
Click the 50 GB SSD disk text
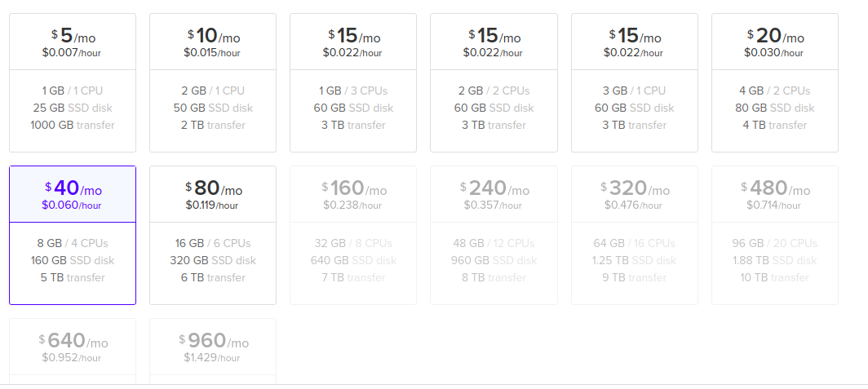click(212, 108)
